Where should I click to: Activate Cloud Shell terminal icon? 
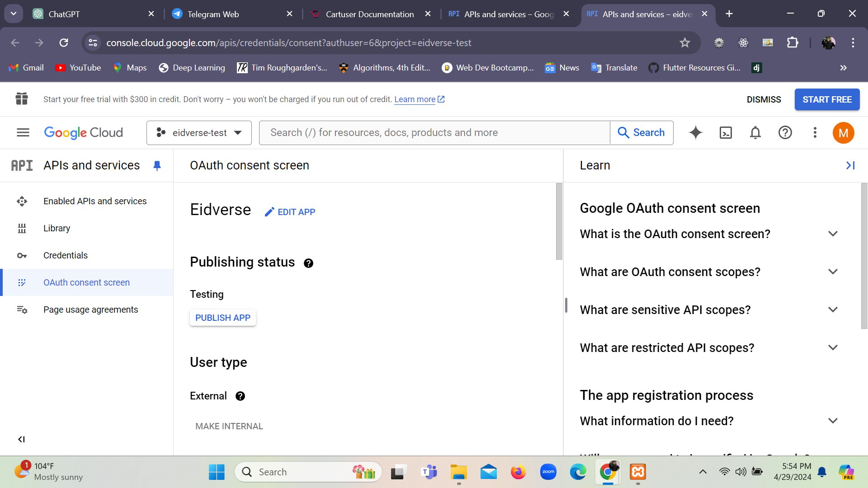point(726,132)
